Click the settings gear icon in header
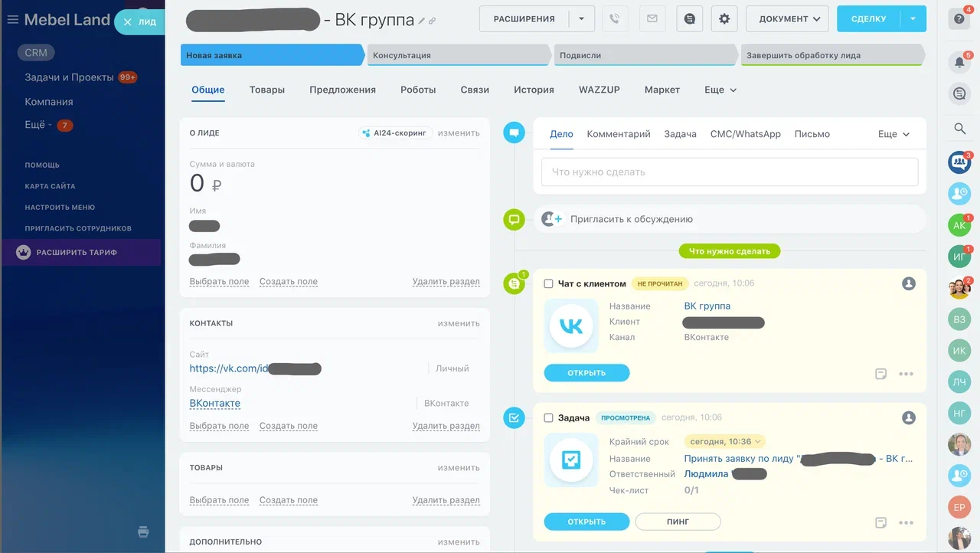The height and width of the screenshot is (553, 980). [724, 19]
